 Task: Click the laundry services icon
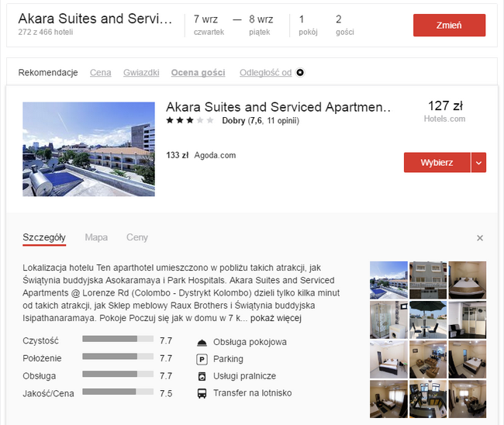[202, 376]
